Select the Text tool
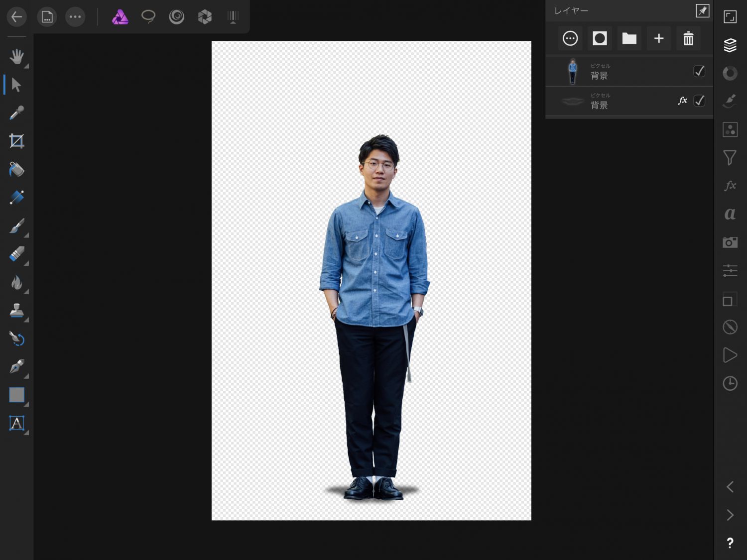This screenshot has width=747, height=560. (16, 423)
